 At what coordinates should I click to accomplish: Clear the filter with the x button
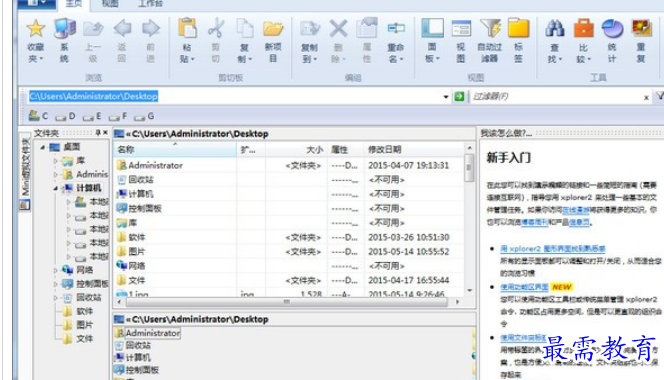coord(646,97)
